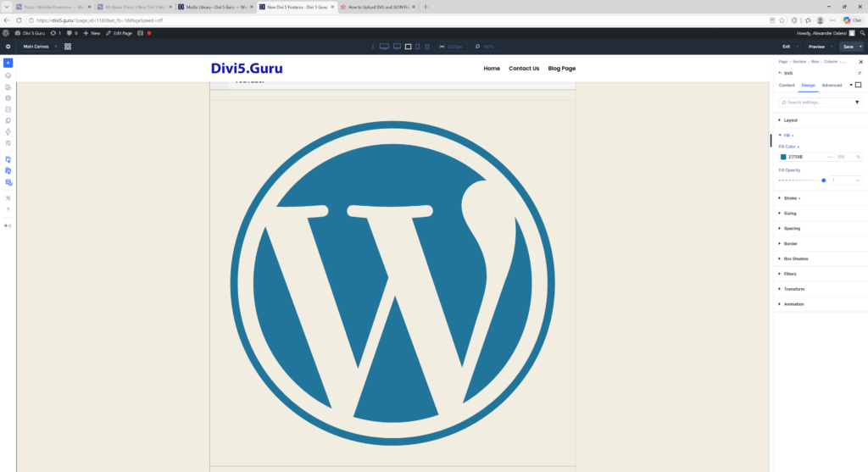Image resolution: width=868 pixels, height=472 pixels.
Task: Click the browser refresh button
Action: point(19,20)
